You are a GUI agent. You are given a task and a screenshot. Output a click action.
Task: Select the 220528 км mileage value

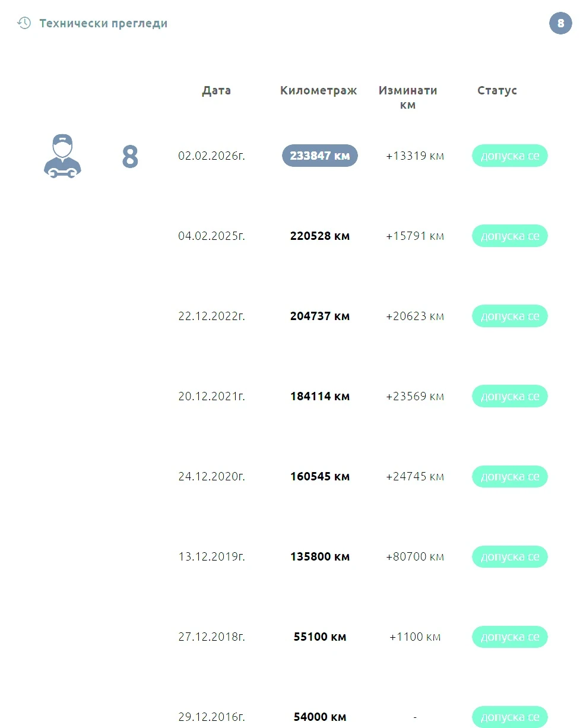[319, 236]
